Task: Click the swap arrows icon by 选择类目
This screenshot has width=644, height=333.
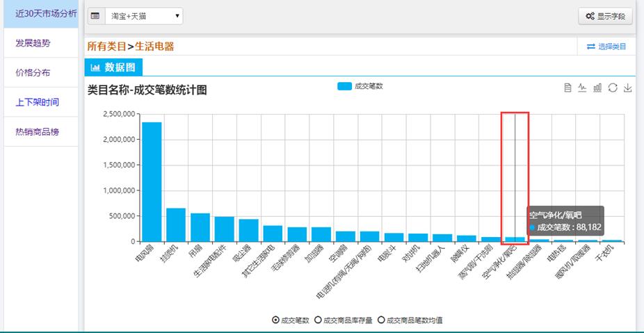Action: coord(590,47)
